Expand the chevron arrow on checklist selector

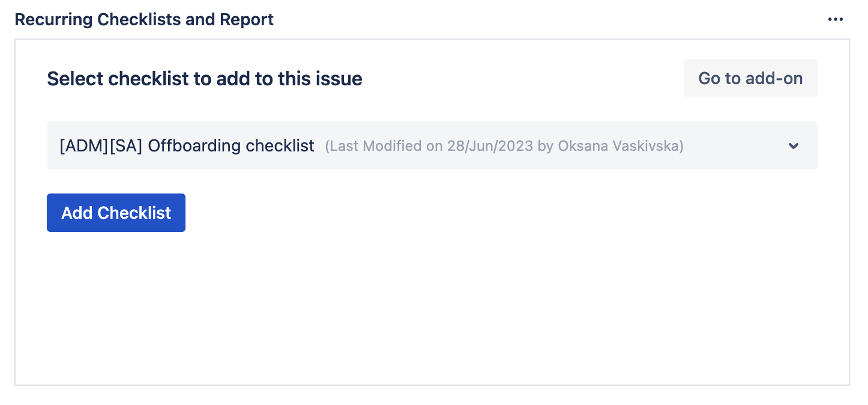click(794, 146)
